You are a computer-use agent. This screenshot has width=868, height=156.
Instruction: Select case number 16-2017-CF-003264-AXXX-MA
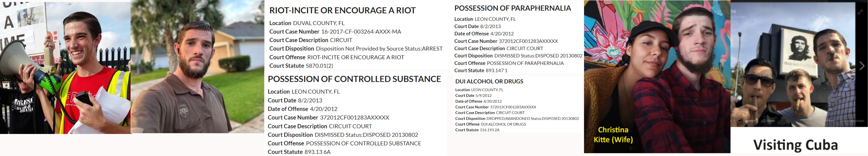pyautogui.click(x=361, y=32)
